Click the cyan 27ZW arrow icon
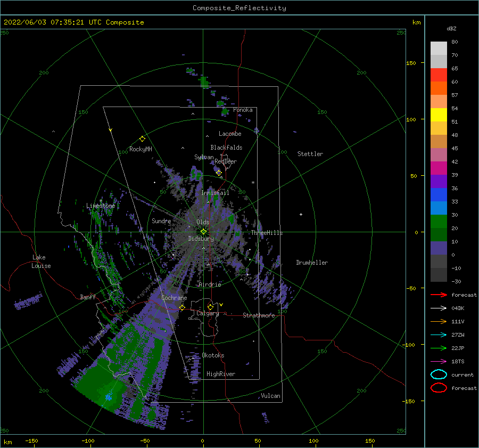This screenshot has height=448, width=479. (439, 335)
